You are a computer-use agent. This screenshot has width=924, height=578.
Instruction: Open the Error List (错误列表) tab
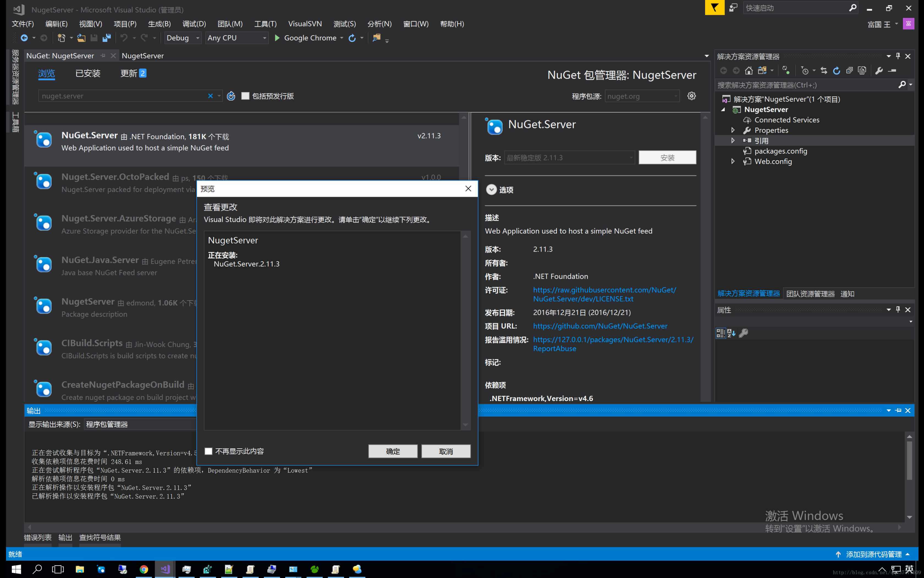coord(38,538)
